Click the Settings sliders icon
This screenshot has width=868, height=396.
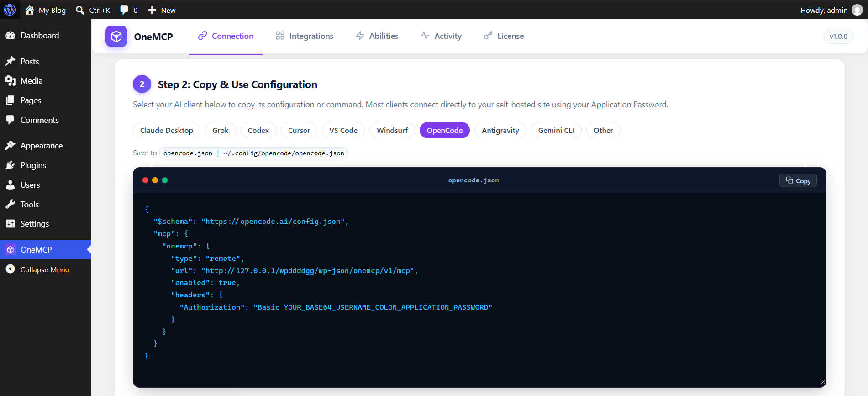coord(10,224)
